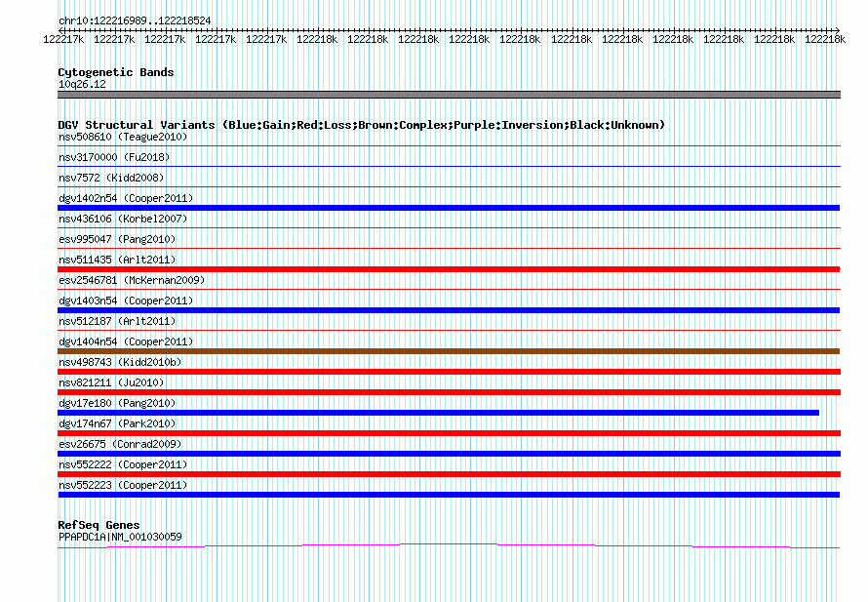Image resolution: width=868 pixels, height=602 pixels.
Task: Select the nsv552222 (Cooper2011) label
Action: (123, 464)
